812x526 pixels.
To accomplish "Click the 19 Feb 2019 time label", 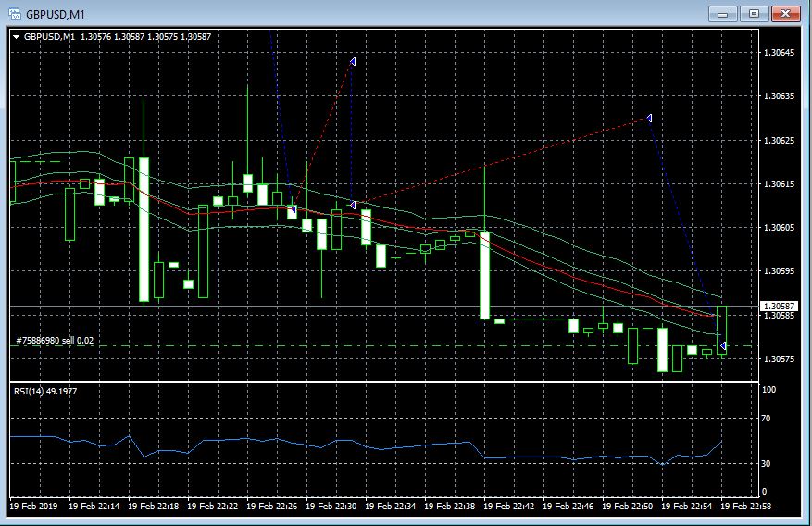I will pos(33,506).
